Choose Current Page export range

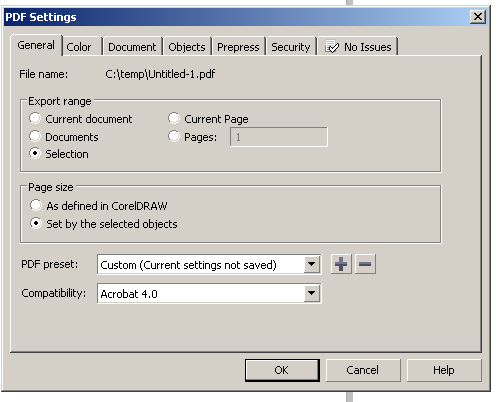(x=174, y=118)
